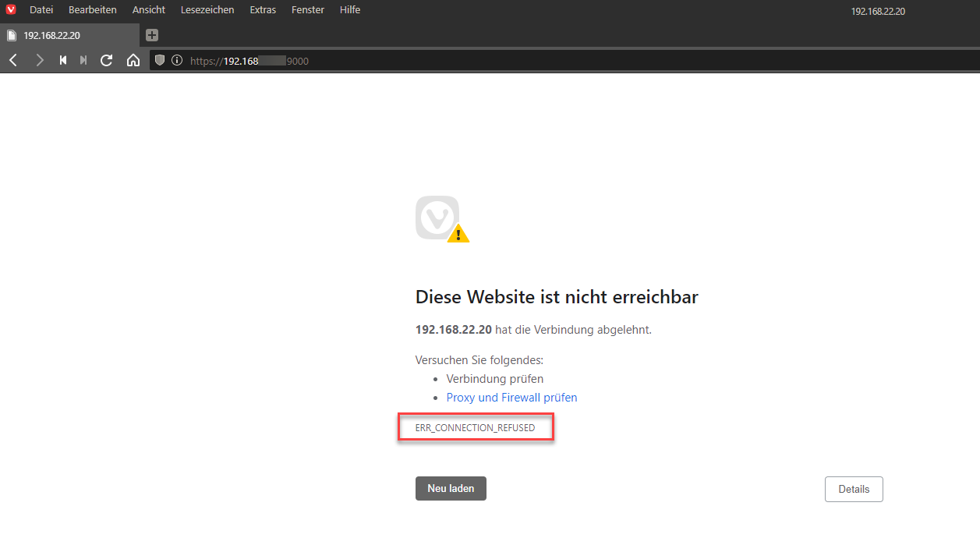This screenshot has width=980, height=545.
Task: Open the Proxy und Firewall prüfen link
Action: [x=511, y=397]
